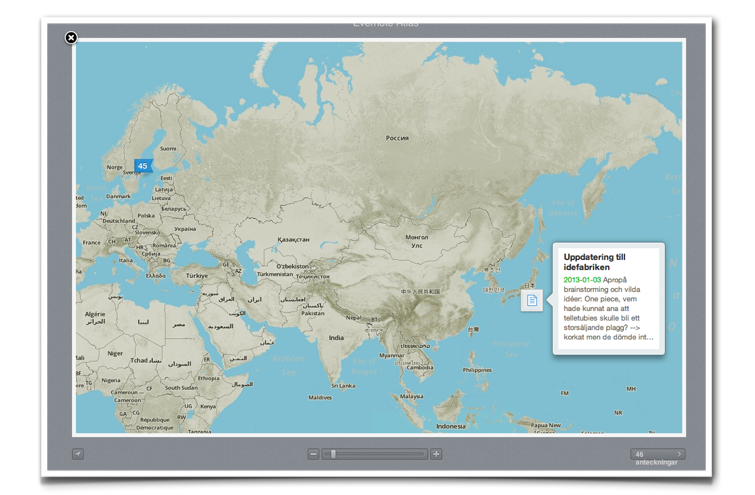Click Türkiye on the map
This screenshot has width=755, height=495.
(x=197, y=275)
